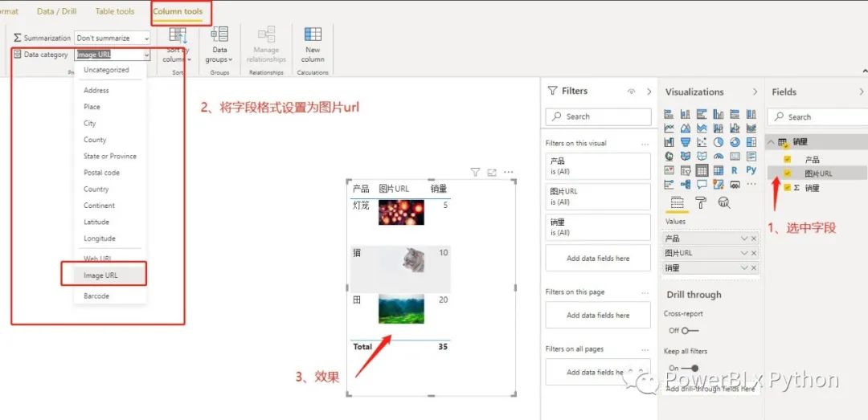
Task: Choose the Area chart visualization
Action: (686, 128)
